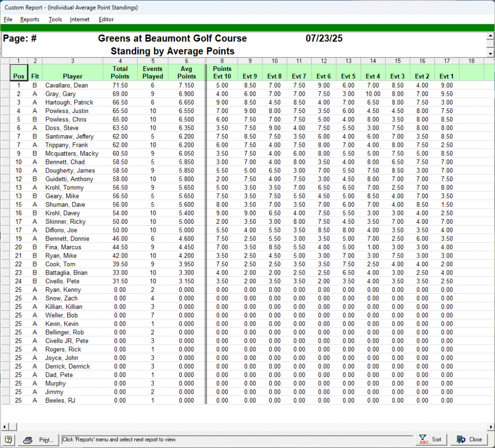
Task: Click the help question mark icon
Action: (x=9, y=440)
